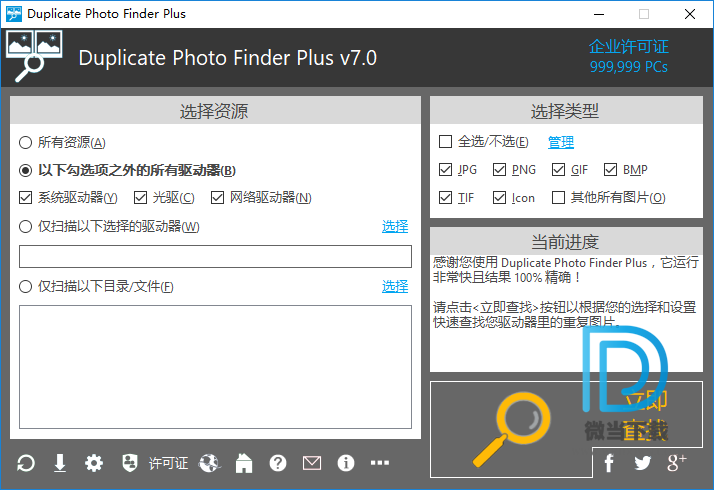Click the three dots more options icon
The height and width of the screenshot is (490, 714).
[380, 463]
